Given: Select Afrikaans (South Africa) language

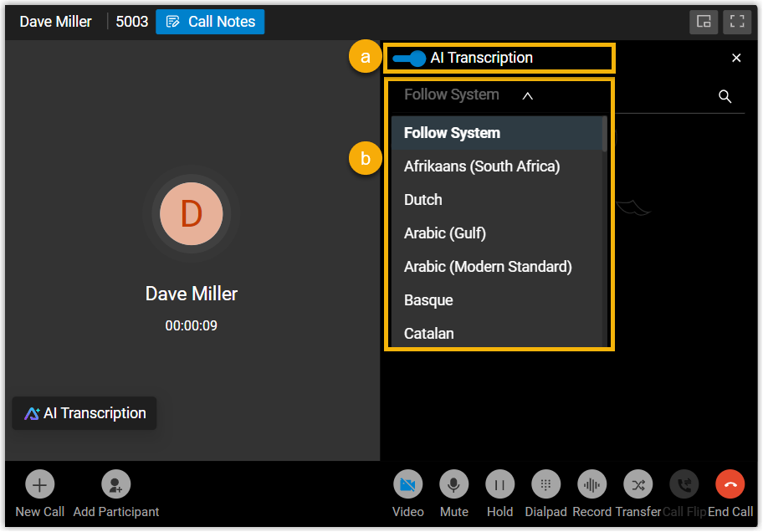Looking at the screenshot, I should (x=482, y=166).
